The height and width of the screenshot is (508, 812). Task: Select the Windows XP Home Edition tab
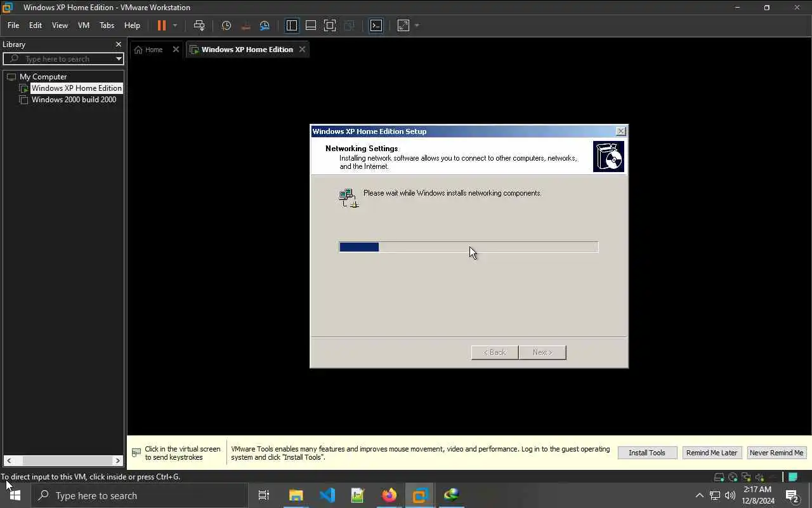coord(247,50)
